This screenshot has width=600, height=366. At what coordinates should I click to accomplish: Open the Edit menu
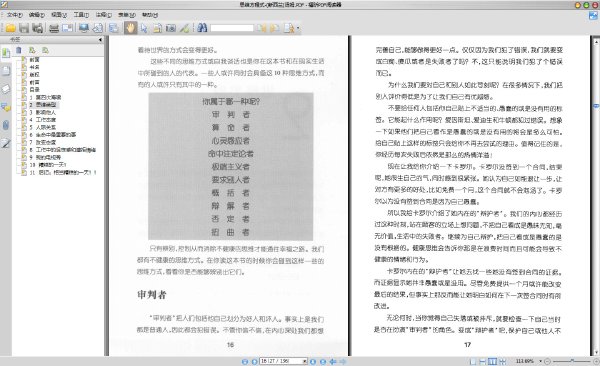pyautogui.click(x=37, y=15)
